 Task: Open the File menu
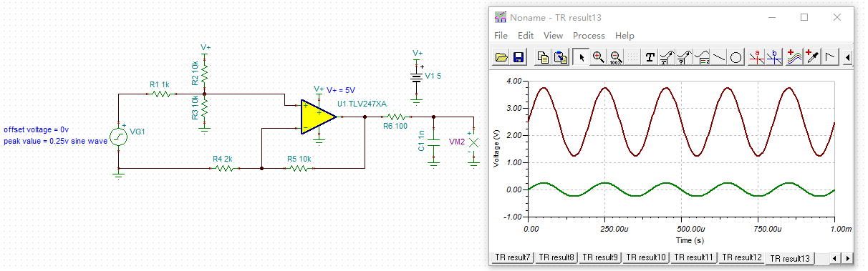pos(501,35)
